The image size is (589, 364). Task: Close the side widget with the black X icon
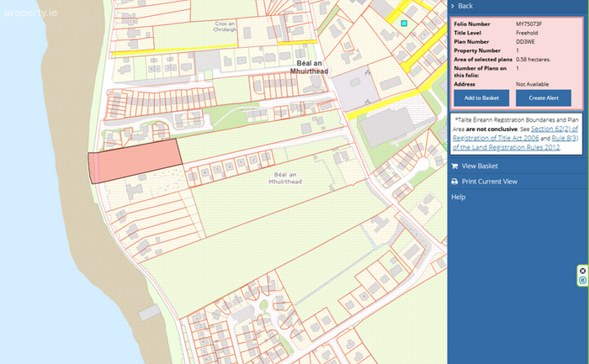tap(582, 271)
